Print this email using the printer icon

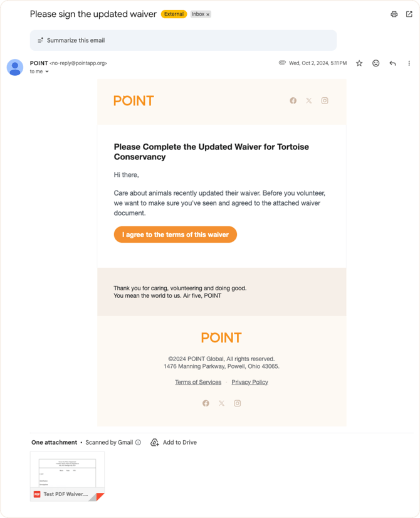click(x=394, y=14)
